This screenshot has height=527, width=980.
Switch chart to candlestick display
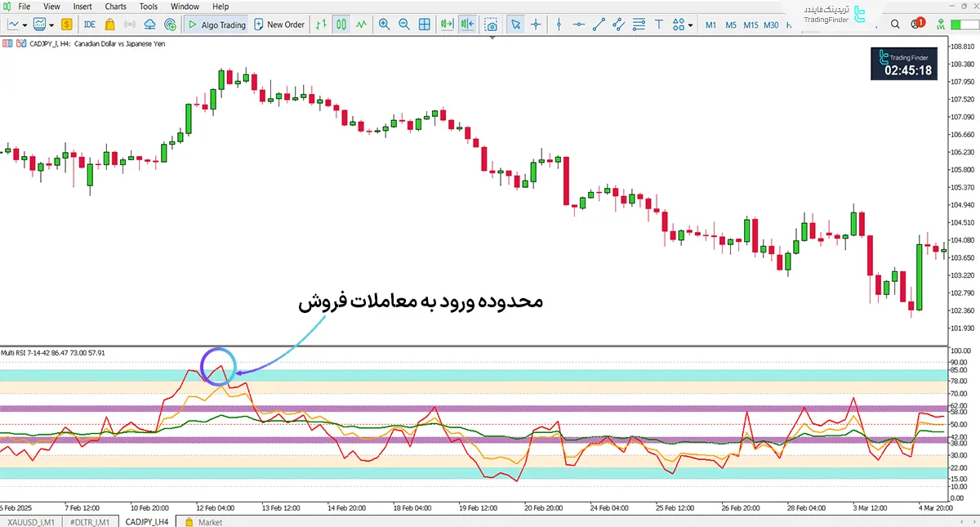tap(341, 25)
